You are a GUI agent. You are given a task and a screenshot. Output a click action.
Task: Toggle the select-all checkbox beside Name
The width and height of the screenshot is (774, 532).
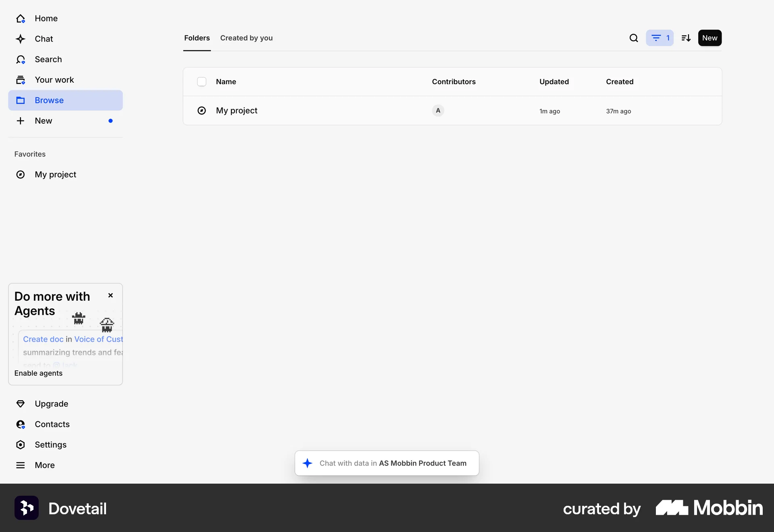pos(202,82)
